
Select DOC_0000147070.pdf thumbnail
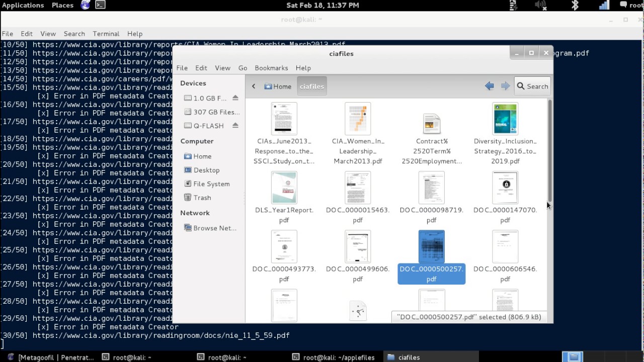[505, 187]
